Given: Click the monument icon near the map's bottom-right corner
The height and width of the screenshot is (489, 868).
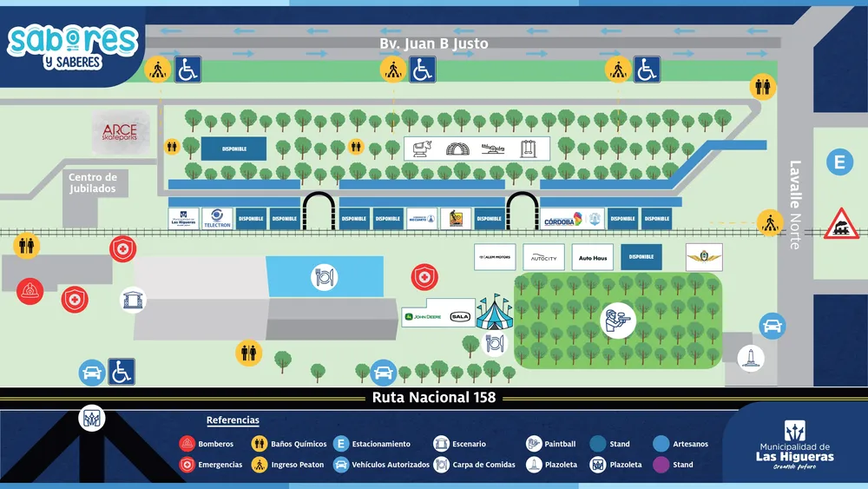Looking at the screenshot, I should click(x=749, y=359).
